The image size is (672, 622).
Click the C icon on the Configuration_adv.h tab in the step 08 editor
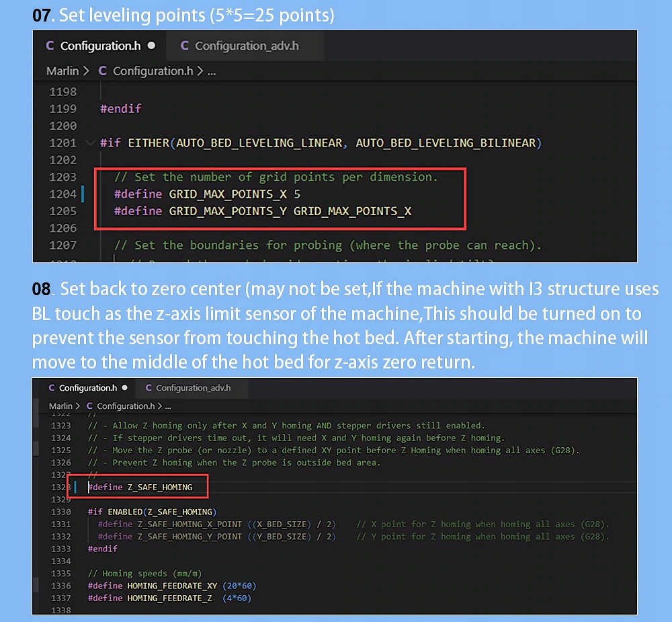click(149, 388)
